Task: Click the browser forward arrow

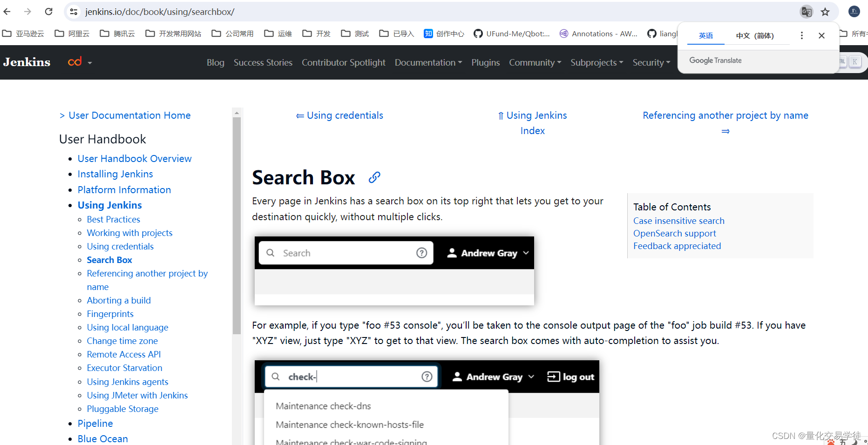Action: click(x=27, y=12)
